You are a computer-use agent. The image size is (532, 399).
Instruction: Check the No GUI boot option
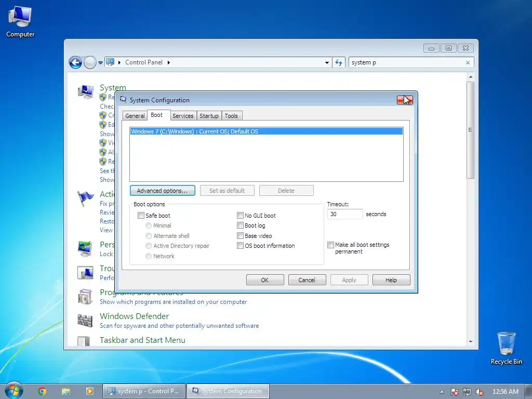point(240,216)
